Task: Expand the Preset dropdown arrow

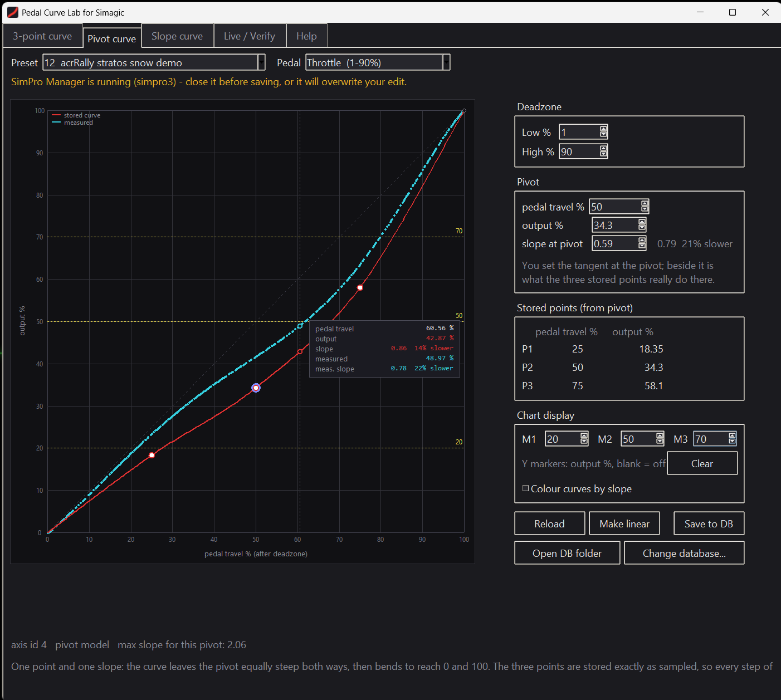Action: coord(261,62)
